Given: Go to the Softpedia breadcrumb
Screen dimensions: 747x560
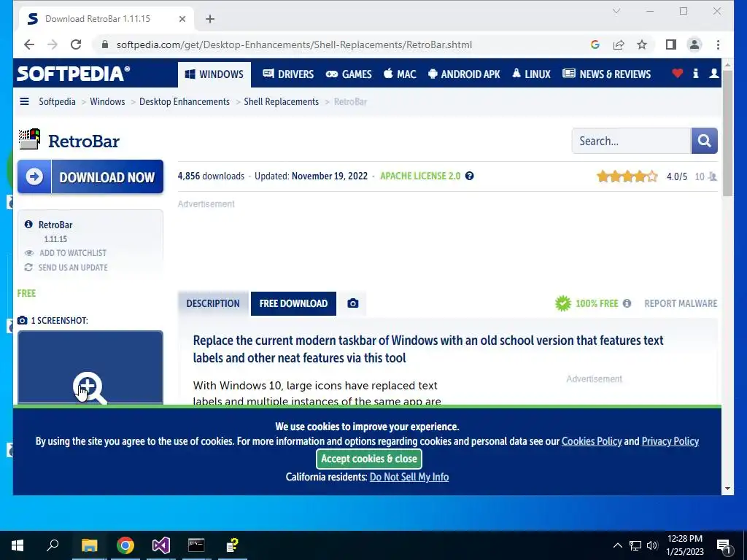Looking at the screenshot, I should pos(57,101).
